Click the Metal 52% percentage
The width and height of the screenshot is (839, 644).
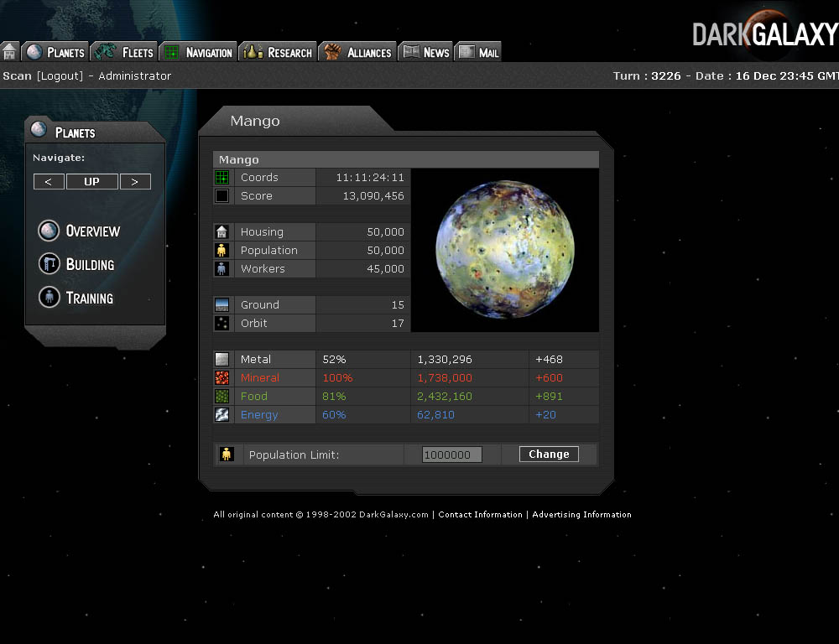tap(335, 360)
